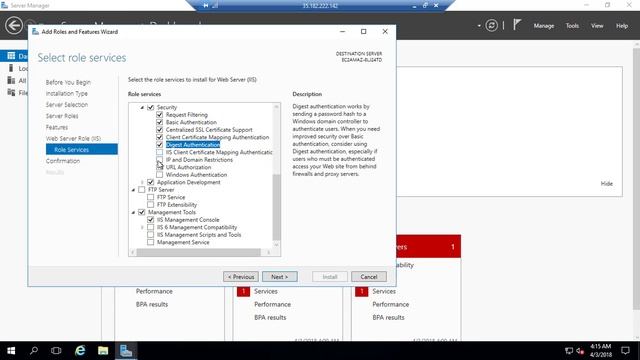Click the Server Manager refresh icon
This screenshot has width=640, height=360.
(x=491, y=26)
